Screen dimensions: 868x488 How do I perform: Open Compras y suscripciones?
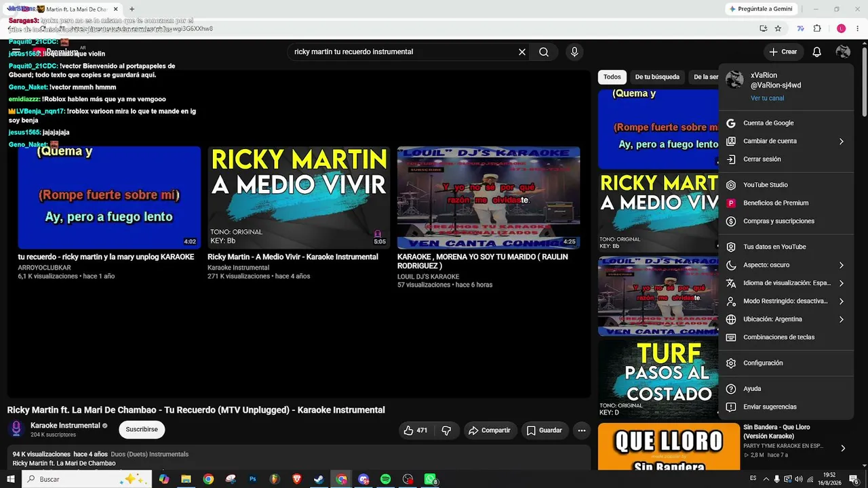(786, 221)
